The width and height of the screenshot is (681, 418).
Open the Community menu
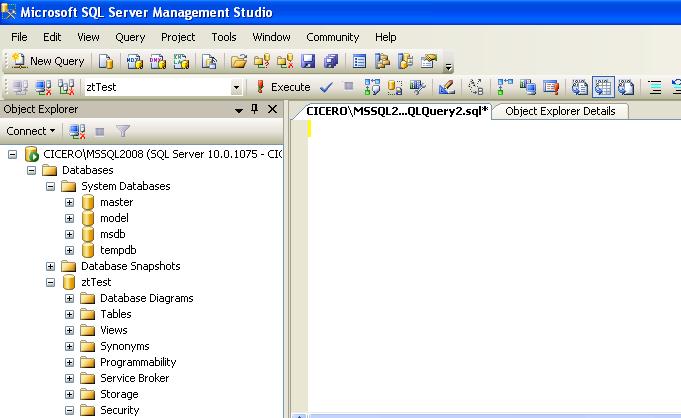point(333,37)
